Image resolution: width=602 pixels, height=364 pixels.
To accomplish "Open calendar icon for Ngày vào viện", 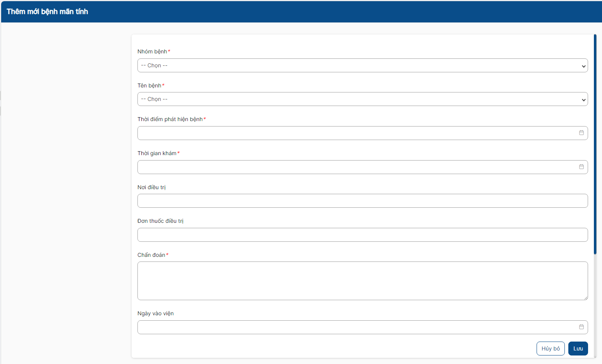I will 581,327.
